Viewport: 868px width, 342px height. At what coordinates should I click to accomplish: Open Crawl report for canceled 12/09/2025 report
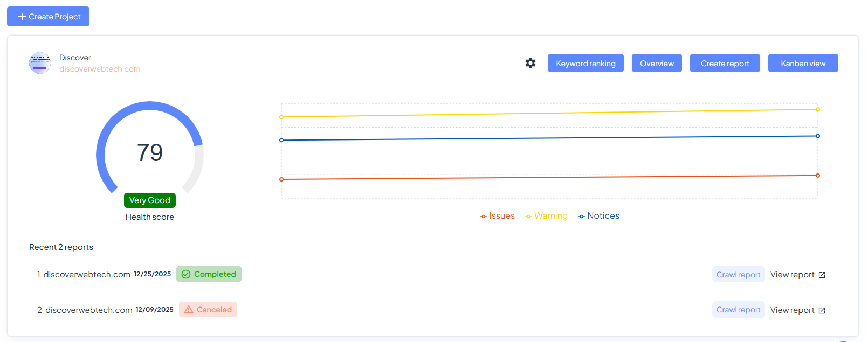pos(738,310)
